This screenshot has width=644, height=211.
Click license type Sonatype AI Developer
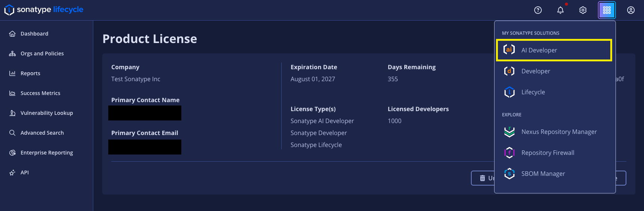322,121
